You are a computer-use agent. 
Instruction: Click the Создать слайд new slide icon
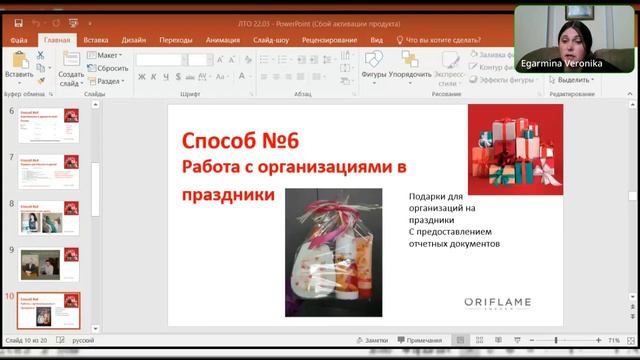[71, 59]
